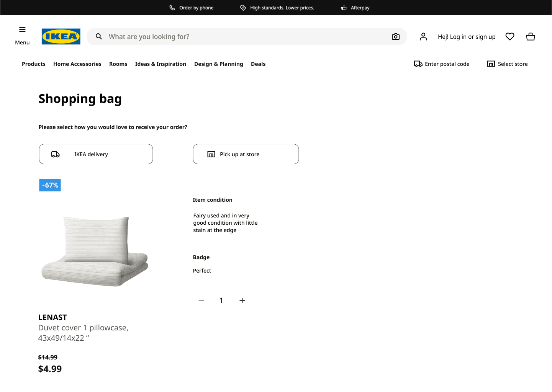This screenshot has height=392, width=552.
Task: Open the Rooms menu
Action: click(x=118, y=64)
